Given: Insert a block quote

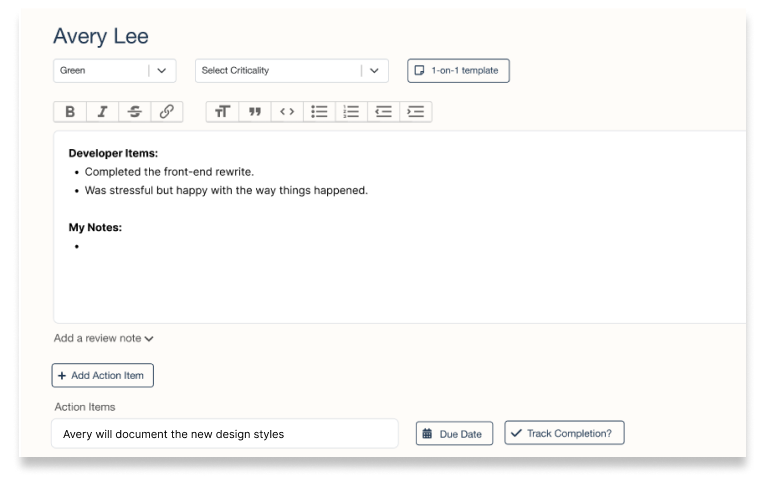Looking at the screenshot, I should 255,112.
